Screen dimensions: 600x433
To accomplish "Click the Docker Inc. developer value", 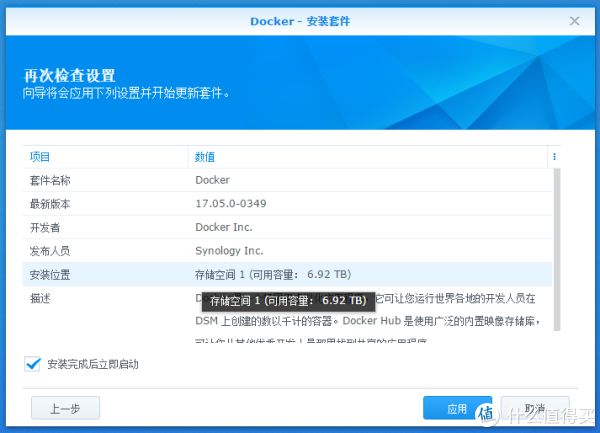I will [x=224, y=227].
